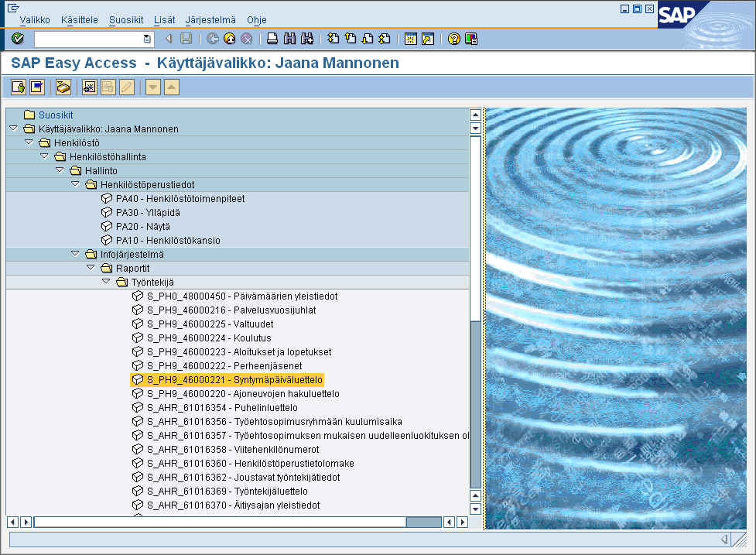
Task: Open the Help question mark icon
Action: click(x=454, y=39)
